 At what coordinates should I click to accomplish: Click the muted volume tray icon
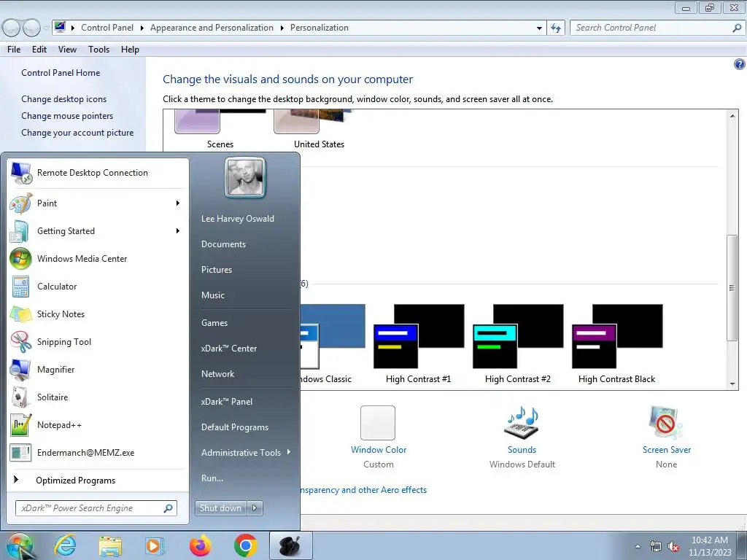point(673,547)
